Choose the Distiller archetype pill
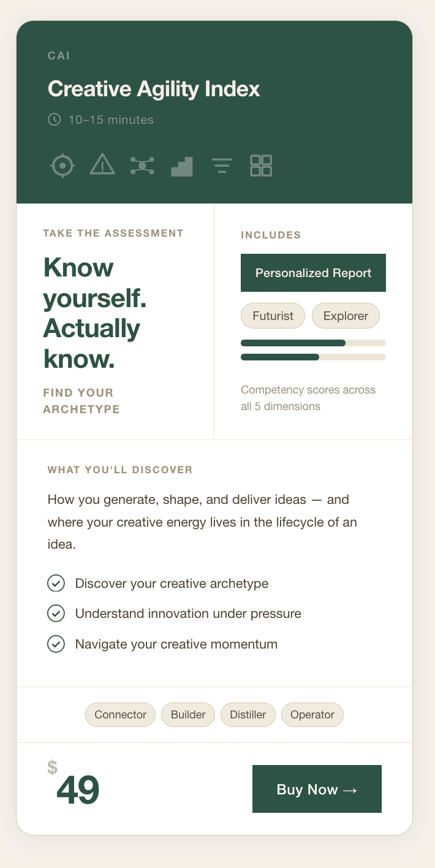The image size is (435, 868). (x=248, y=715)
